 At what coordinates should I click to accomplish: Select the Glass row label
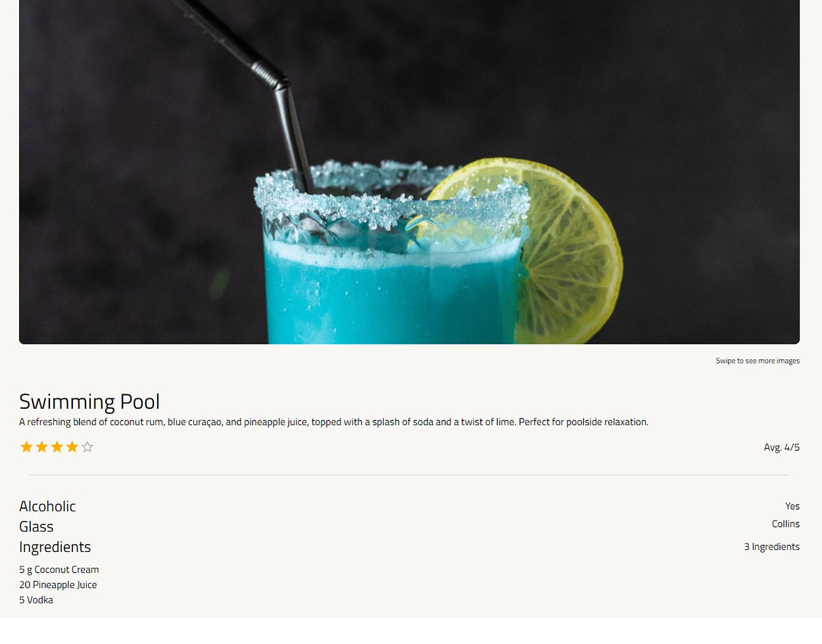36,526
